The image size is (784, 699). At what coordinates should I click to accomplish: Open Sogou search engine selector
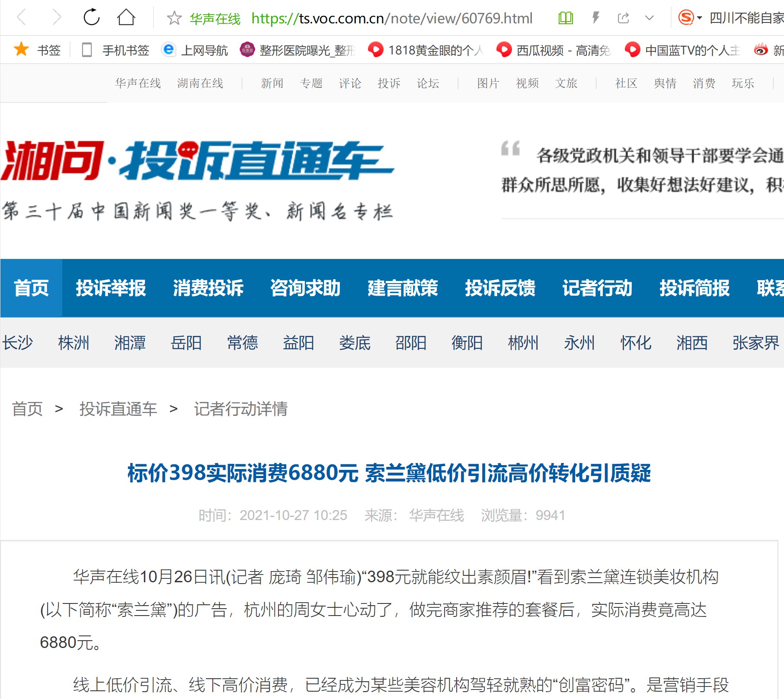[x=690, y=18]
